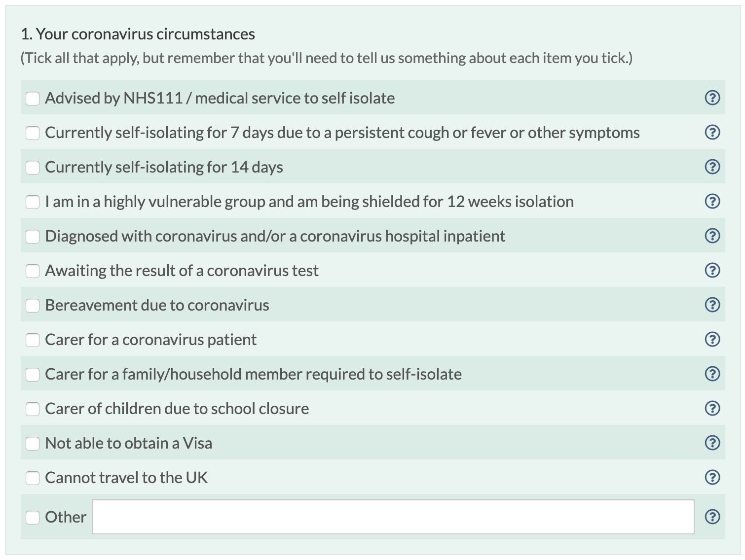Click help icon beside Not able to obtain Visa
This screenshot has width=745, height=560.
click(x=712, y=443)
